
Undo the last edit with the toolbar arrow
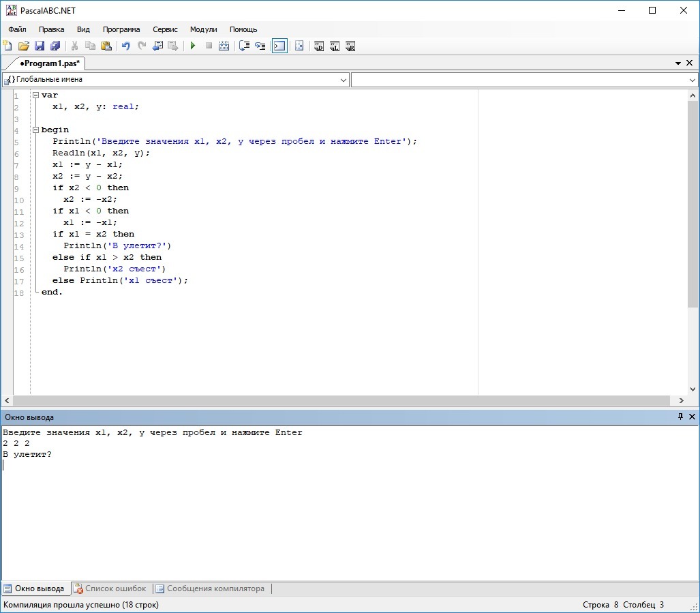[x=126, y=46]
